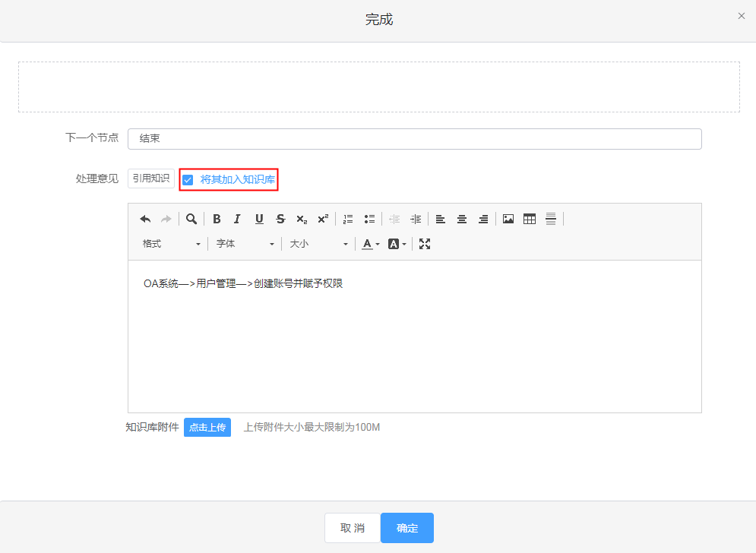This screenshot has height=553, width=756.
Task: Apply italic formatting
Action: [237, 219]
